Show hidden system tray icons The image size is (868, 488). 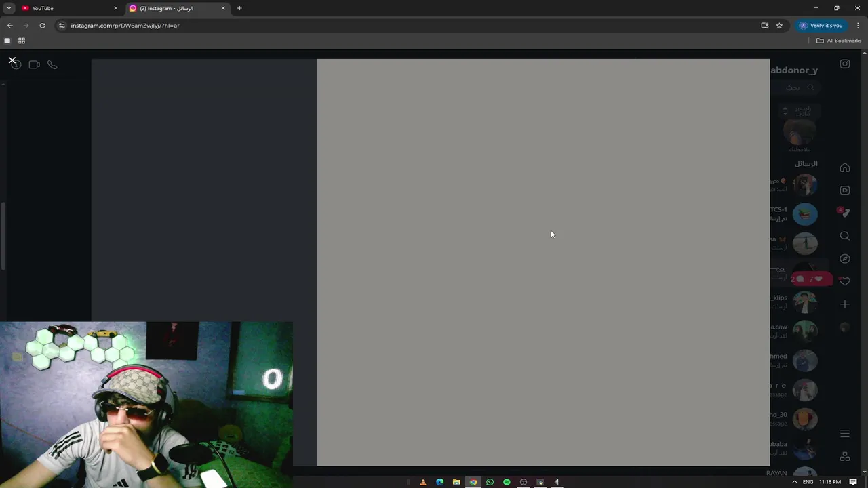tap(794, 482)
